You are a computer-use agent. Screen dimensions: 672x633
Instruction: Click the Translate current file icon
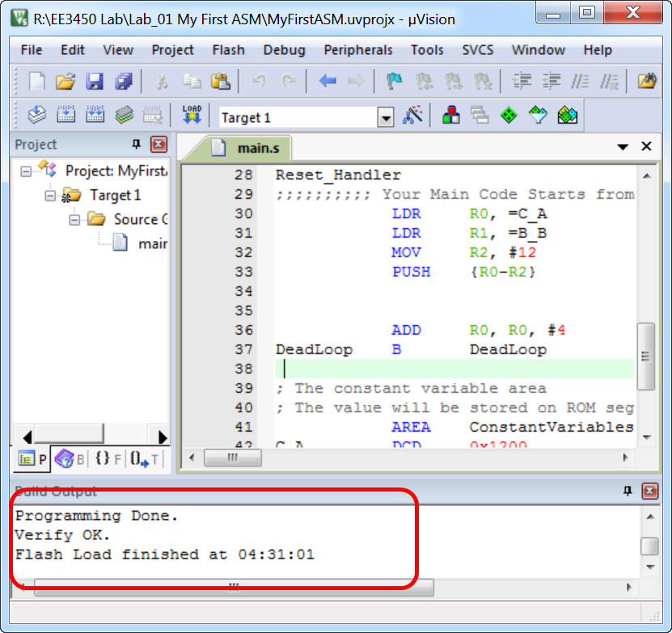(37, 116)
